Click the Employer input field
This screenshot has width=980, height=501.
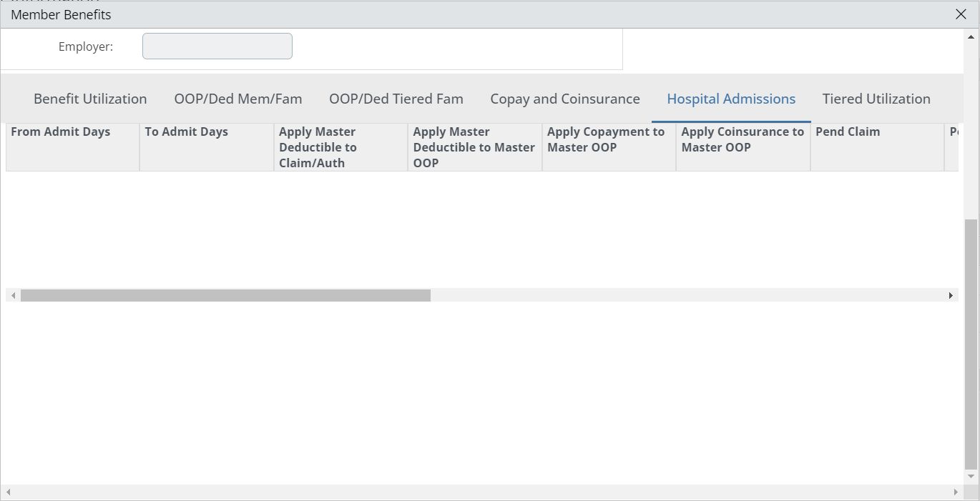coord(217,46)
